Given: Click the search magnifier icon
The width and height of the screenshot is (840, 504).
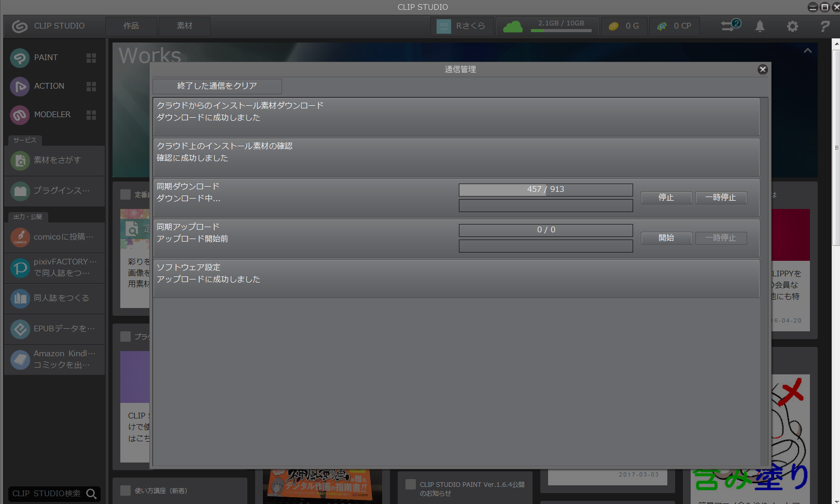Looking at the screenshot, I should 92,494.
